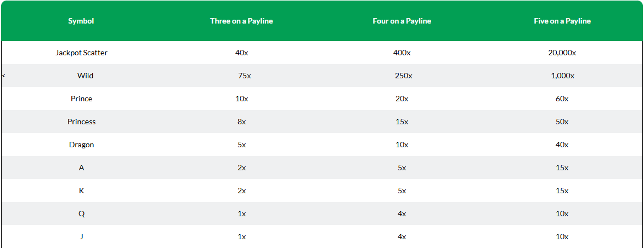
Task: Click the 40x Dragon payout
Action: [562, 145]
